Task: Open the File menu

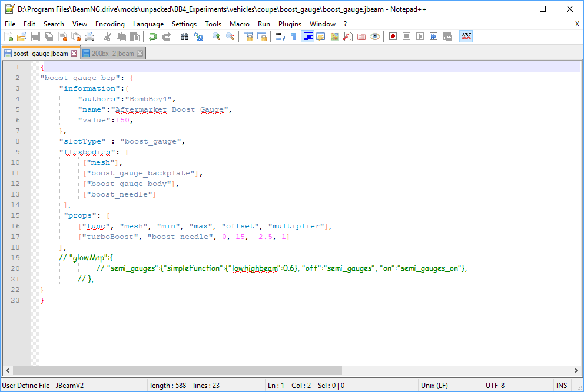Action: (10, 24)
